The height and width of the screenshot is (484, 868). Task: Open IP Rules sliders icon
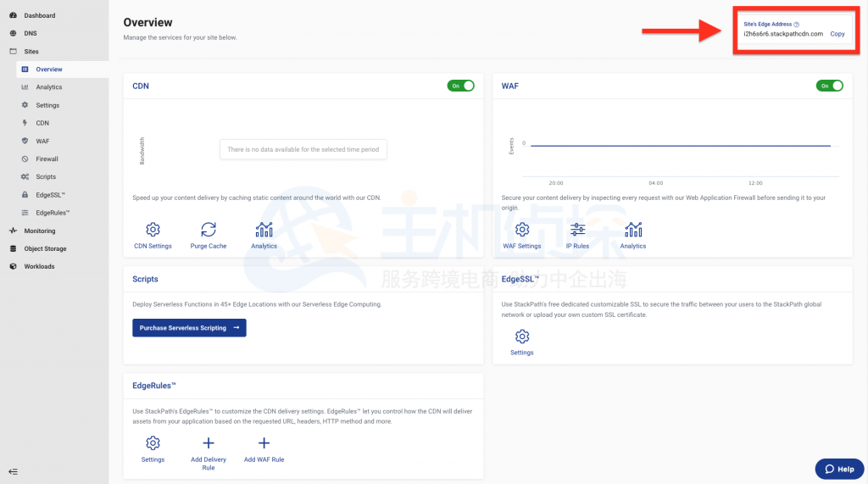coord(577,229)
